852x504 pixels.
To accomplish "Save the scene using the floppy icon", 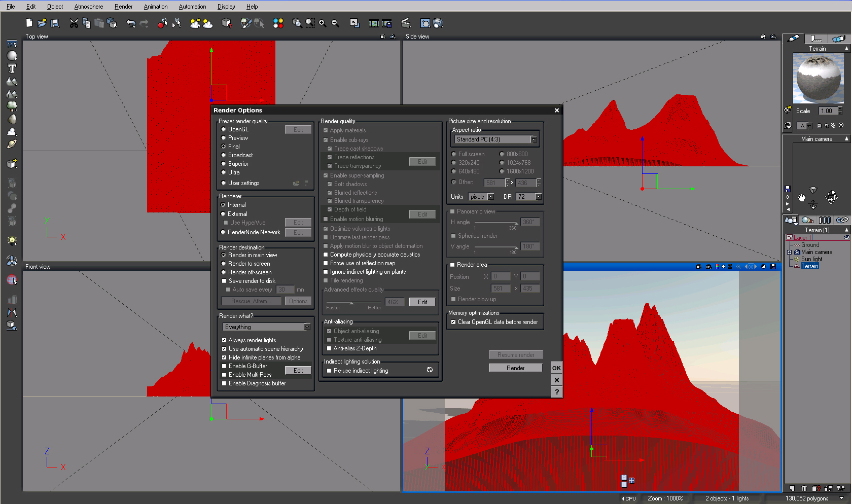I will pos(55,23).
